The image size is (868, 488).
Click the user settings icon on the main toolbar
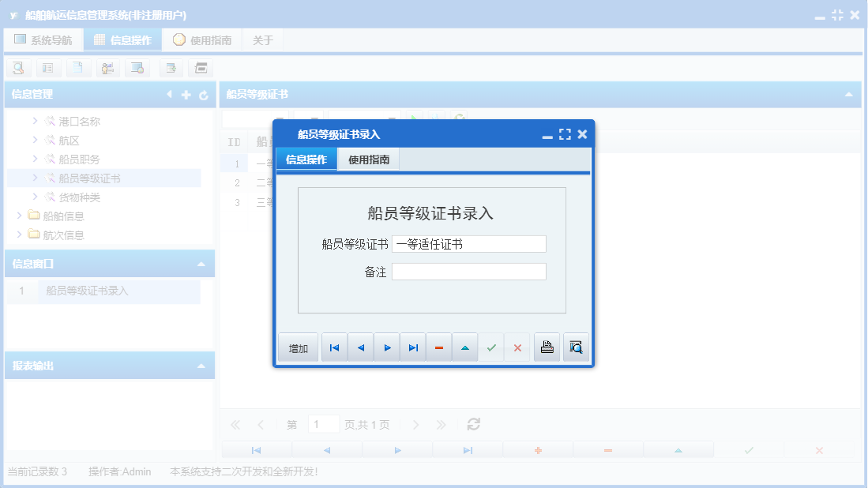click(x=108, y=68)
